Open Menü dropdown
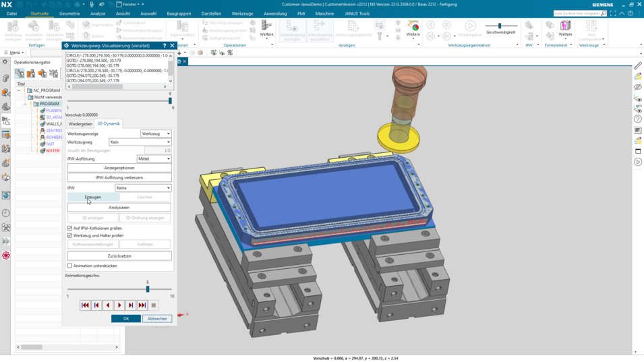The image size is (644, 362). pos(14,53)
